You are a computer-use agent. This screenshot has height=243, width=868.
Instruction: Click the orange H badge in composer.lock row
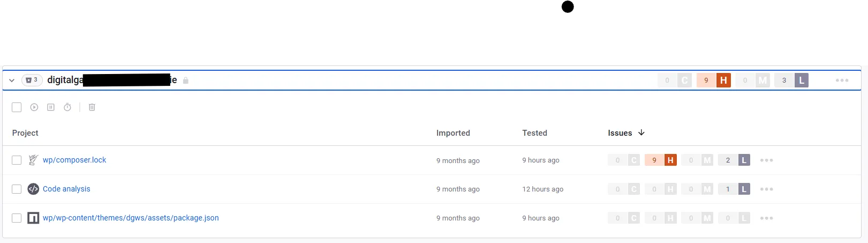click(x=670, y=160)
